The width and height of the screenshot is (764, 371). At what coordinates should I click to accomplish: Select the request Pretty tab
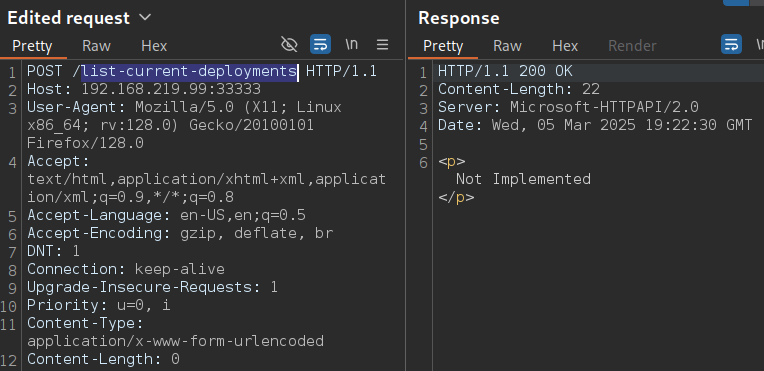[32, 46]
